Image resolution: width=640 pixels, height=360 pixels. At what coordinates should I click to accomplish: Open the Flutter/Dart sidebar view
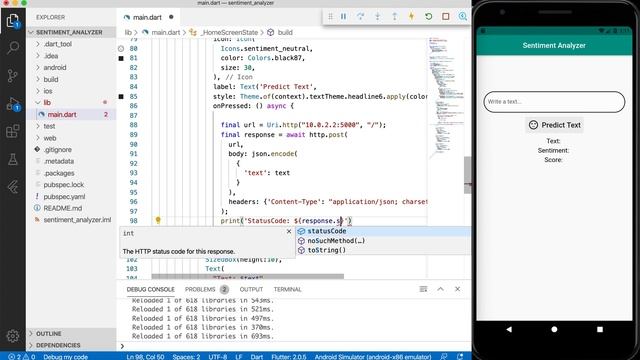[x=13, y=187]
